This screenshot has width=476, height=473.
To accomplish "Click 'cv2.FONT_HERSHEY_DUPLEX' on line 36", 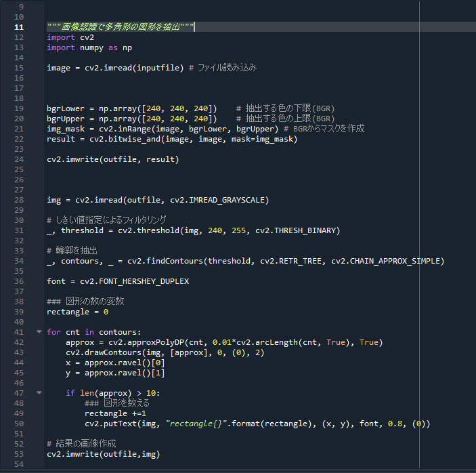I will pos(135,281).
